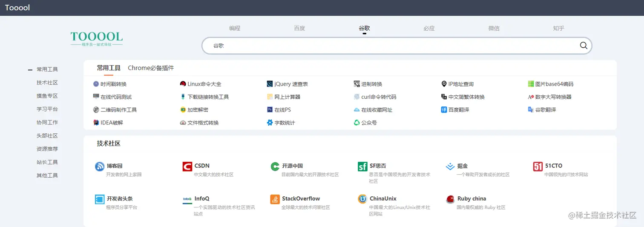
Task: Open the 在线收藏网址 link
Action: 377,109
